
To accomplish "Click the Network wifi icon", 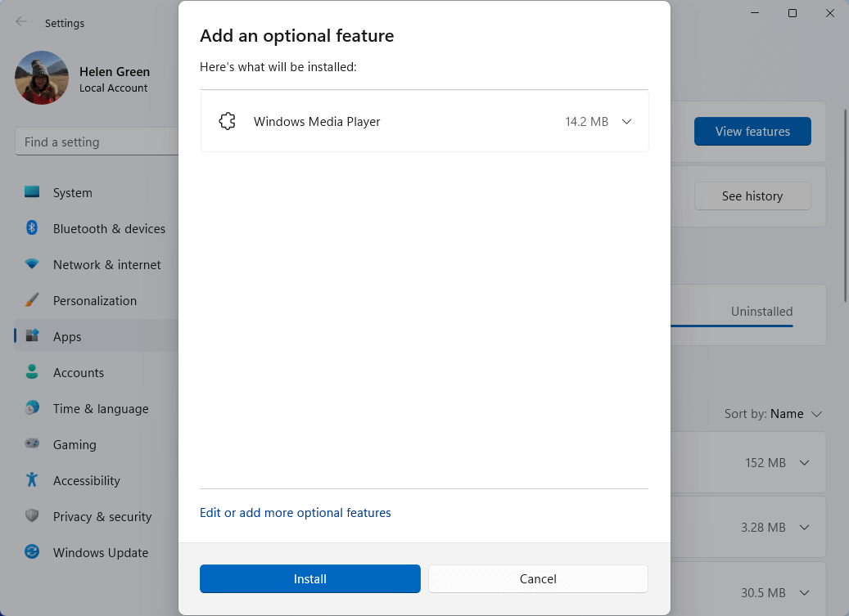I will (32, 264).
